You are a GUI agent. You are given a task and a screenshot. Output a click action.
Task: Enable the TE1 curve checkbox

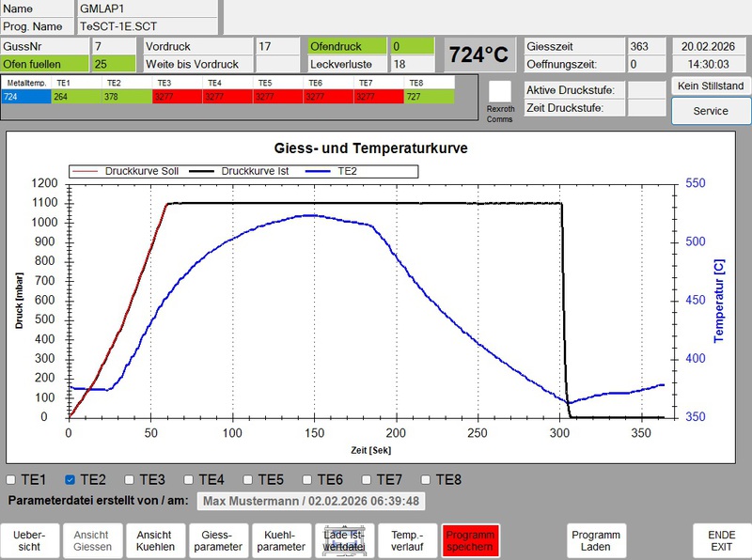12,480
